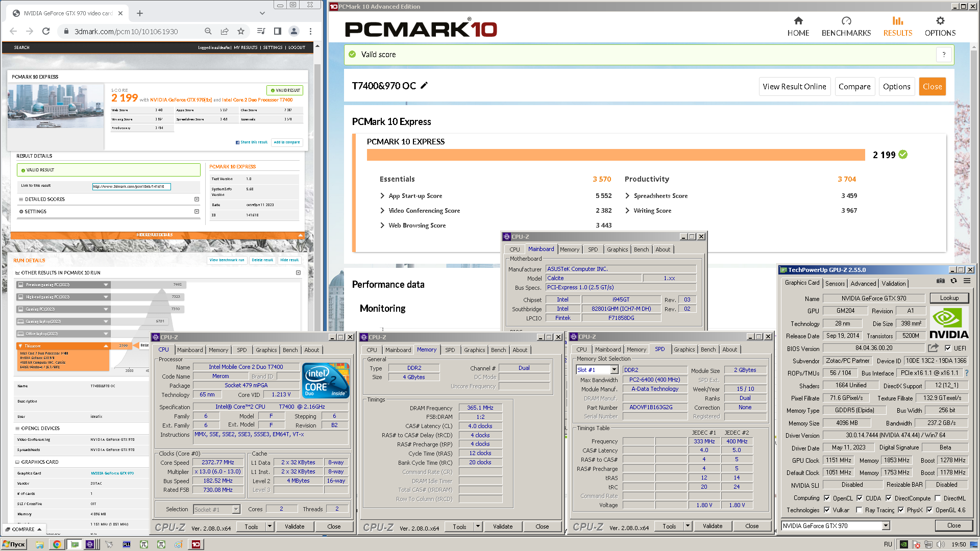Screen dimensions: 980x551
Task: Click the help question mark in Valid score bar
Action: click(x=944, y=55)
